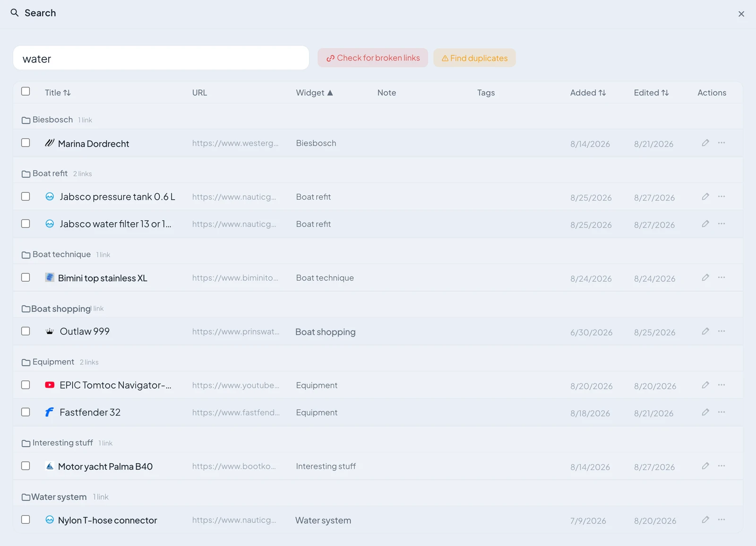This screenshot has width=756, height=546.
Task: Sort the table by Added date
Action: point(588,93)
